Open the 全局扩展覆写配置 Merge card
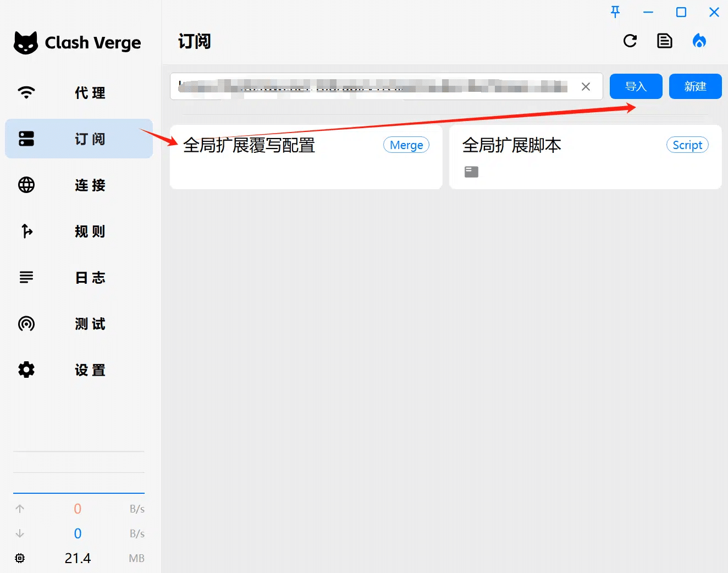728x573 pixels. (x=306, y=157)
